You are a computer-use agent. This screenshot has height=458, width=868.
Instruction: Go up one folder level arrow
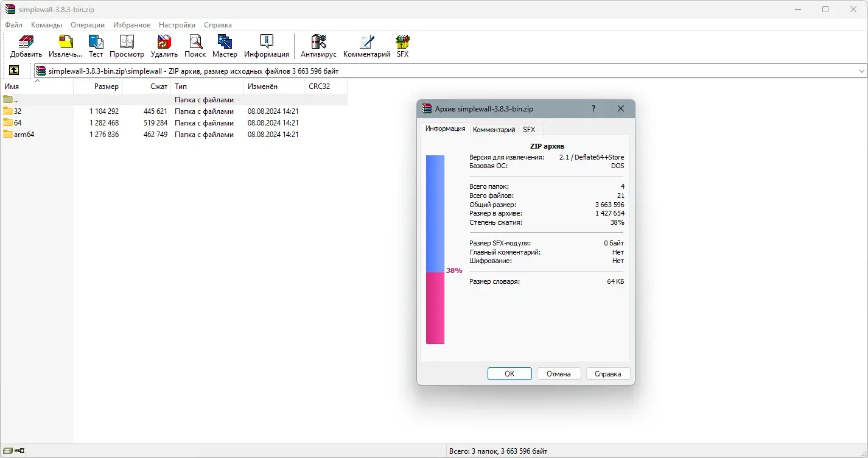click(14, 71)
